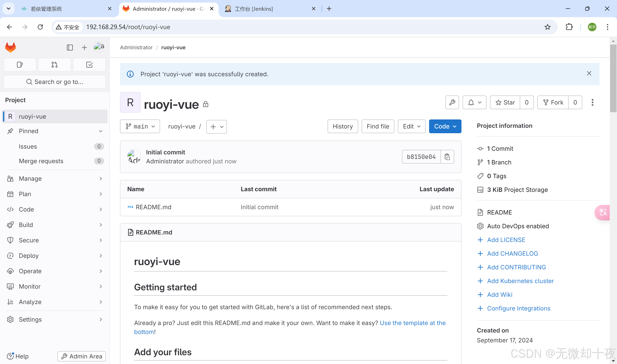Click the project actions kebab menu

click(592, 102)
